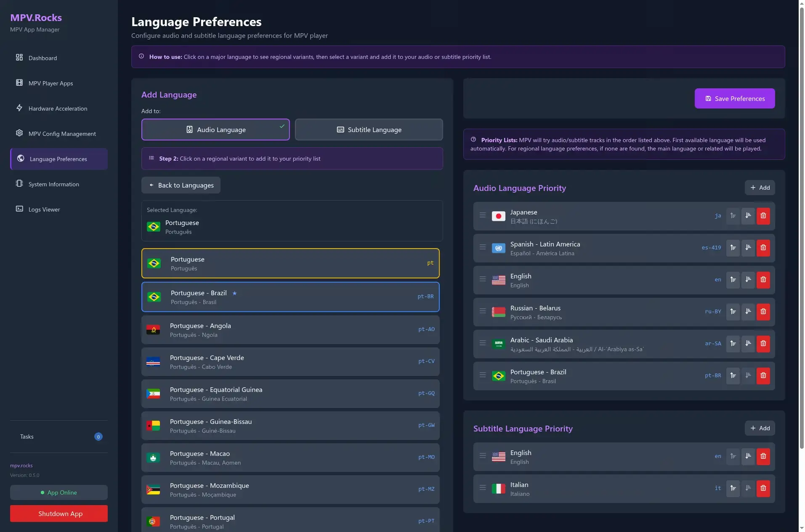Select Audio Language as add target
This screenshot has width=805, height=532.
[215, 130]
